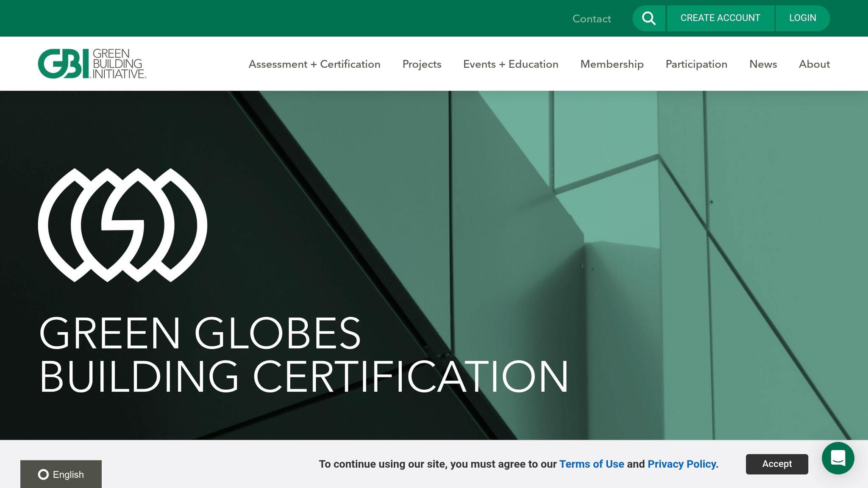Go to the GBI Green Building Initiative logo
The image size is (868, 488).
92,64
